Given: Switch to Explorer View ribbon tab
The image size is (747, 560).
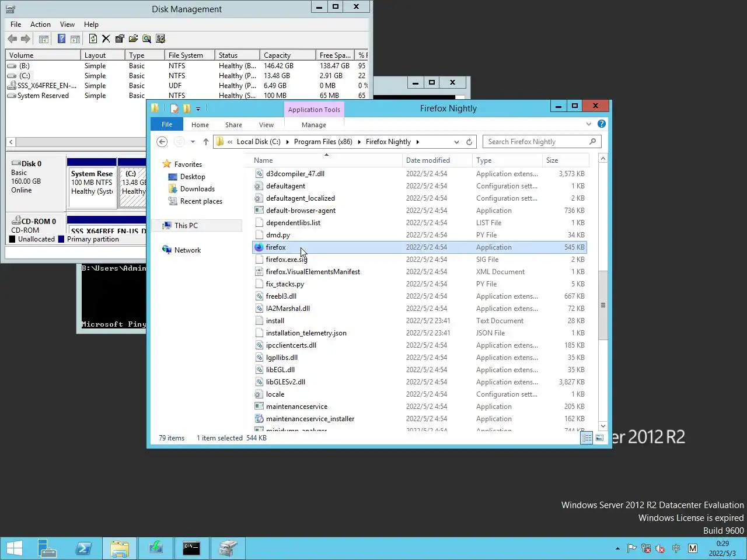Looking at the screenshot, I should pos(266,125).
